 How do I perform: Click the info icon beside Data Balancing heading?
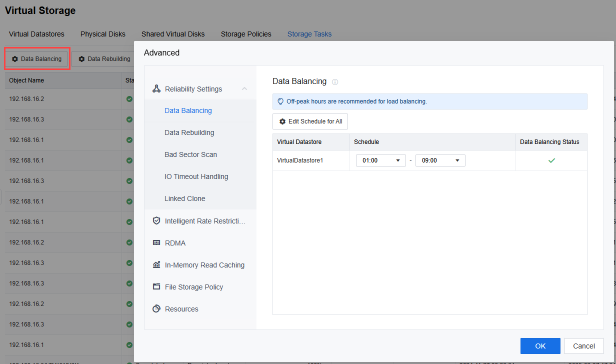coord(335,81)
